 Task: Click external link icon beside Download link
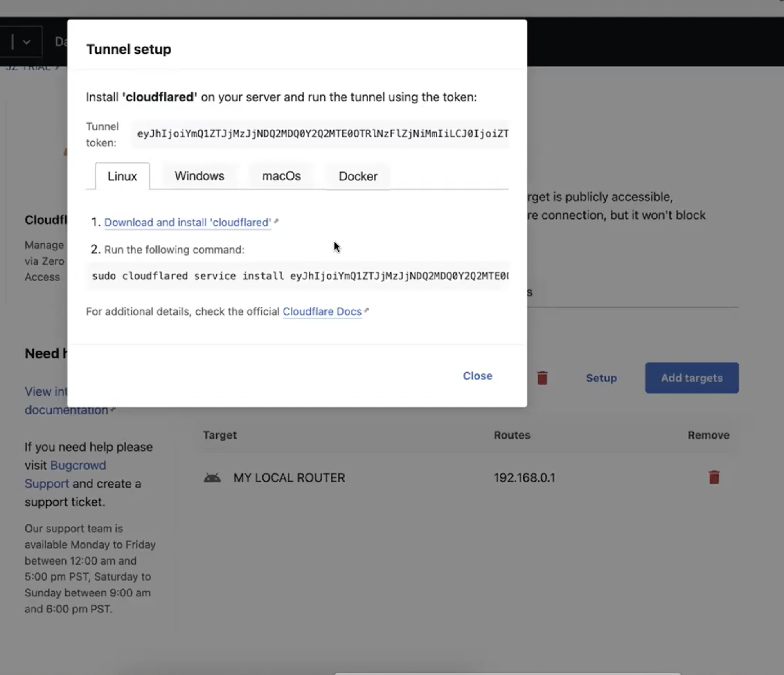[276, 221]
